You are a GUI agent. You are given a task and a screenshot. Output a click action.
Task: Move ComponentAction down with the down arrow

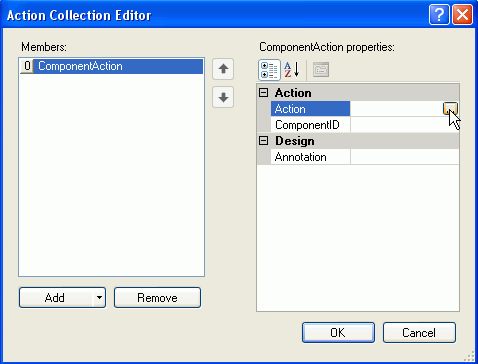pos(223,97)
